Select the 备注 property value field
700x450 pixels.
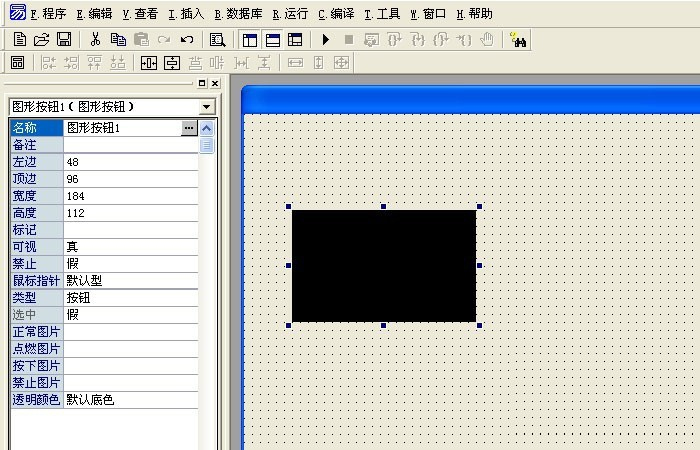coord(131,145)
